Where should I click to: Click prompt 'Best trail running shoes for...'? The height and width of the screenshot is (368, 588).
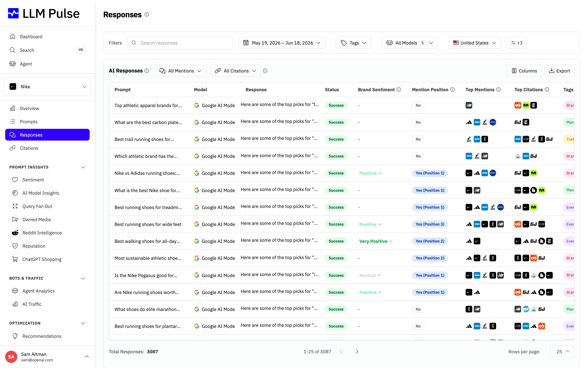tap(144, 139)
